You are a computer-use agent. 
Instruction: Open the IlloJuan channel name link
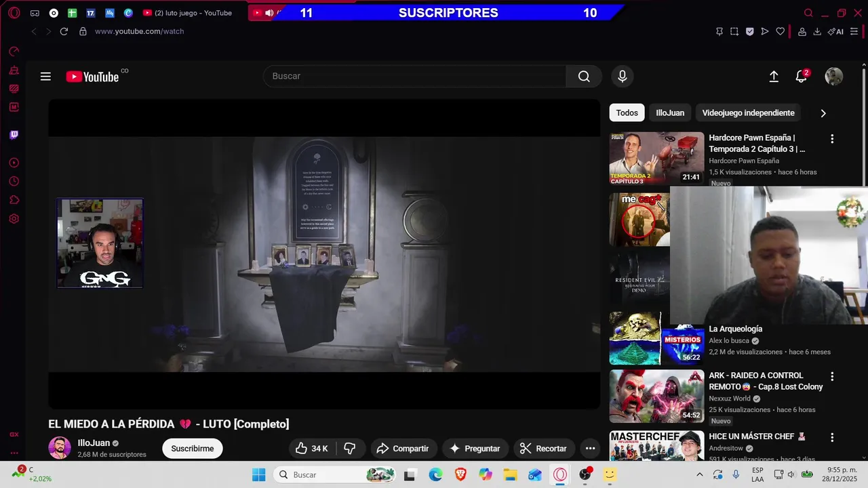pyautogui.click(x=94, y=443)
